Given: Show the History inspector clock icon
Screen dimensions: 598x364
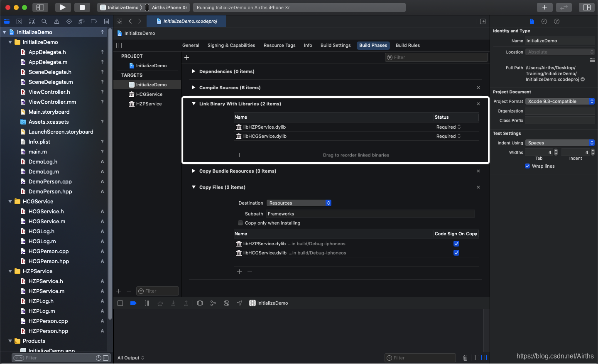Looking at the screenshot, I should [x=544, y=21].
